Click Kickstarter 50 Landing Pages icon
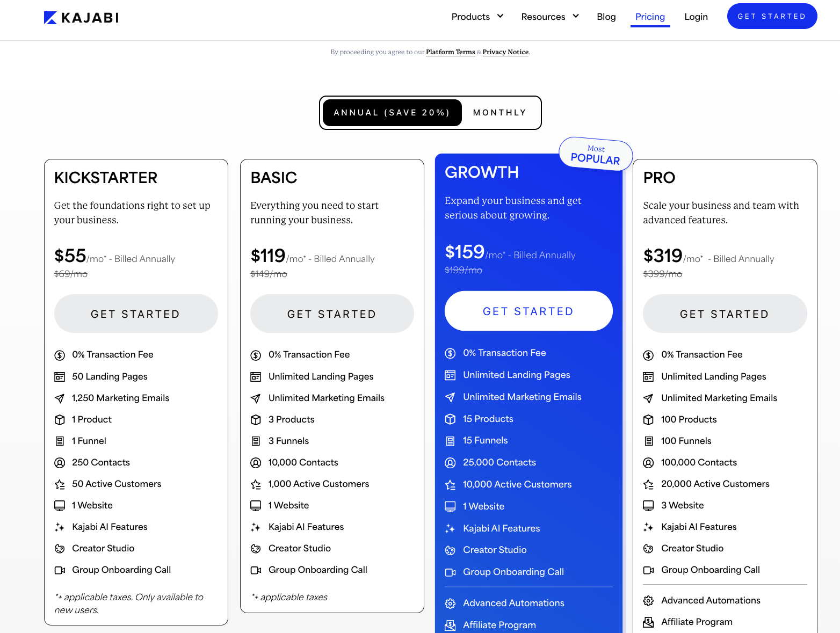The width and height of the screenshot is (840, 633). 60,377
